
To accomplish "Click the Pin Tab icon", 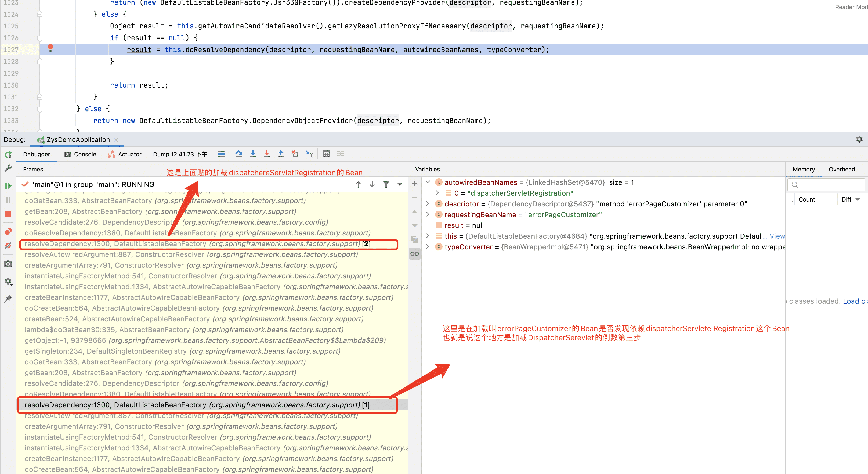I will tap(8, 298).
